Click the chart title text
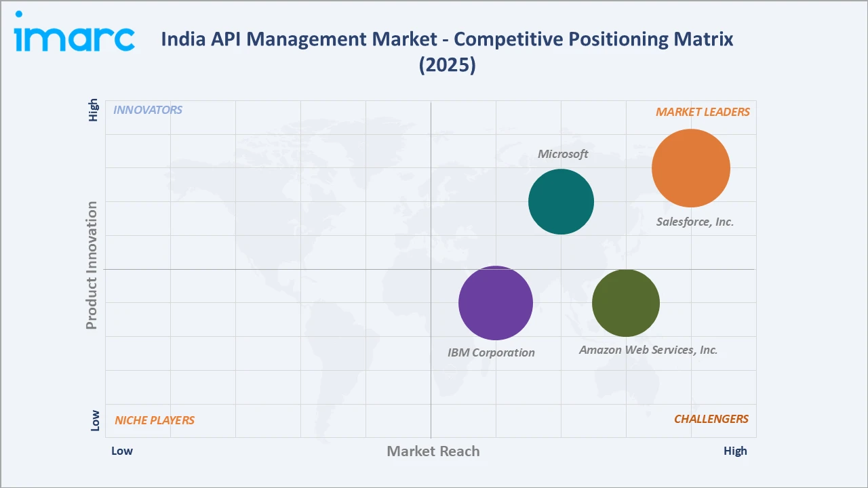Viewport: 868px width, 488px height. coord(447,52)
